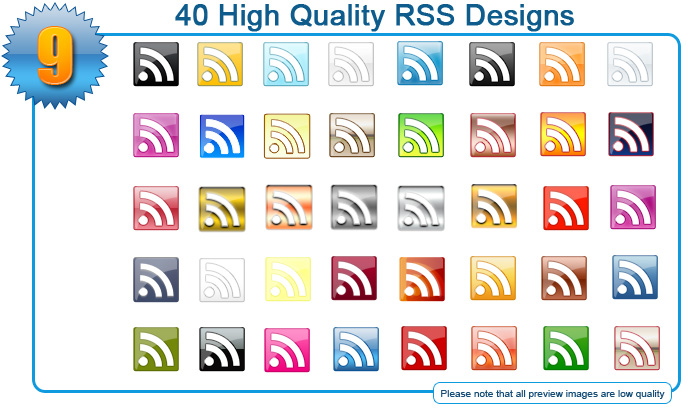The width and height of the screenshot is (700, 410).
Task: Choose the pink RSS icon below the first black one
Action: 156,135
